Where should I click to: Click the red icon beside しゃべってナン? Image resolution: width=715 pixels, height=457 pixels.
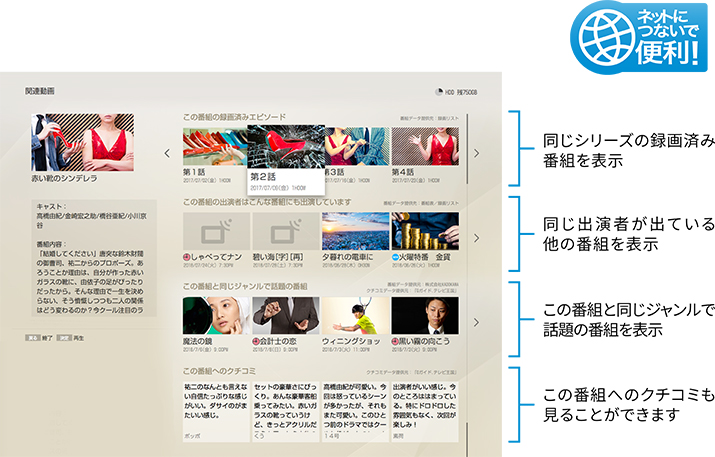188,258
